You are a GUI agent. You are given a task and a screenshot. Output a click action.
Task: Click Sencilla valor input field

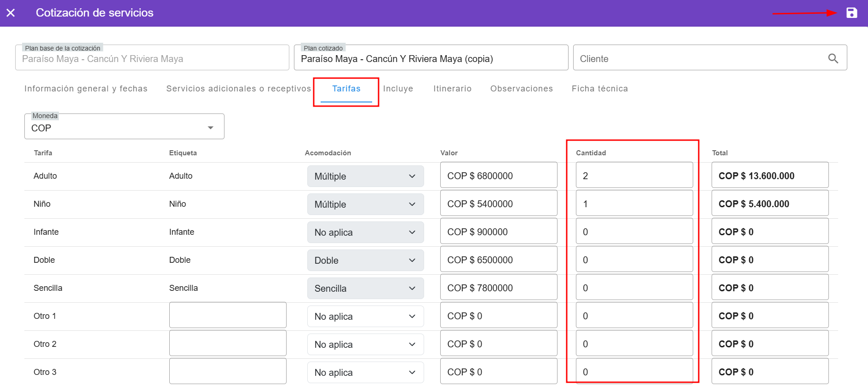tap(498, 288)
